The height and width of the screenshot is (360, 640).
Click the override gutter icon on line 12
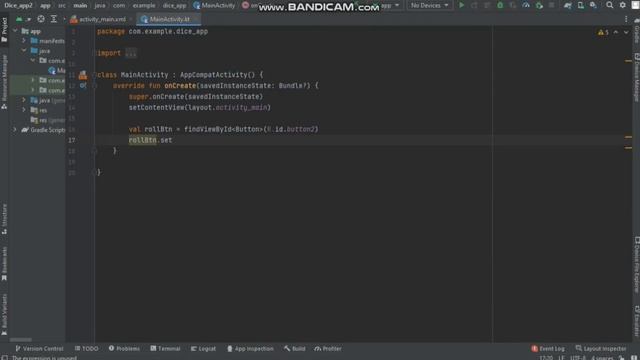tap(83, 85)
